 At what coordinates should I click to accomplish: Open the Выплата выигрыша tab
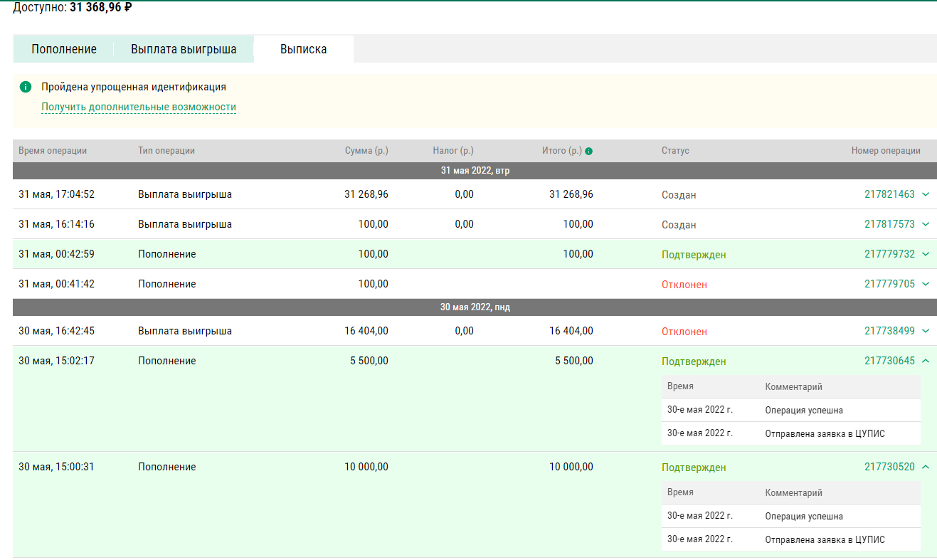(184, 49)
